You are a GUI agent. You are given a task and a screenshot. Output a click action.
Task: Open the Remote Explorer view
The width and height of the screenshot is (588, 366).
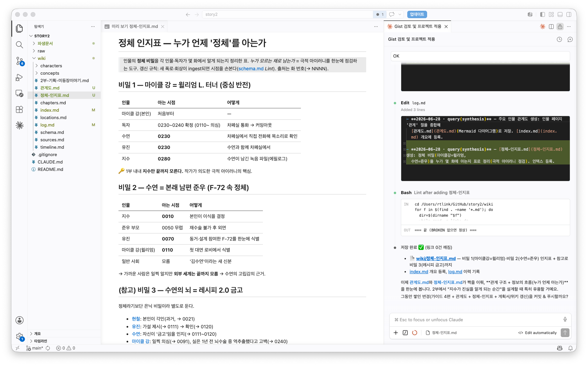20,93
